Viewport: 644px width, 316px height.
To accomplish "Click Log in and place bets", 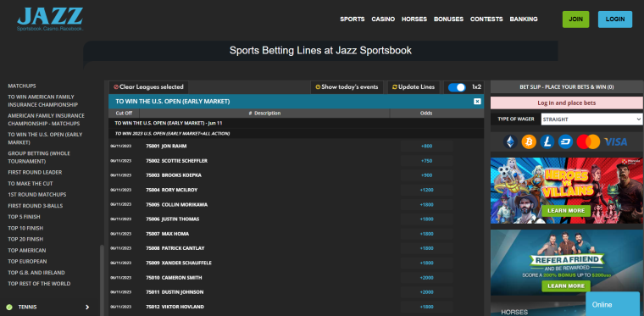I will [566, 103].
